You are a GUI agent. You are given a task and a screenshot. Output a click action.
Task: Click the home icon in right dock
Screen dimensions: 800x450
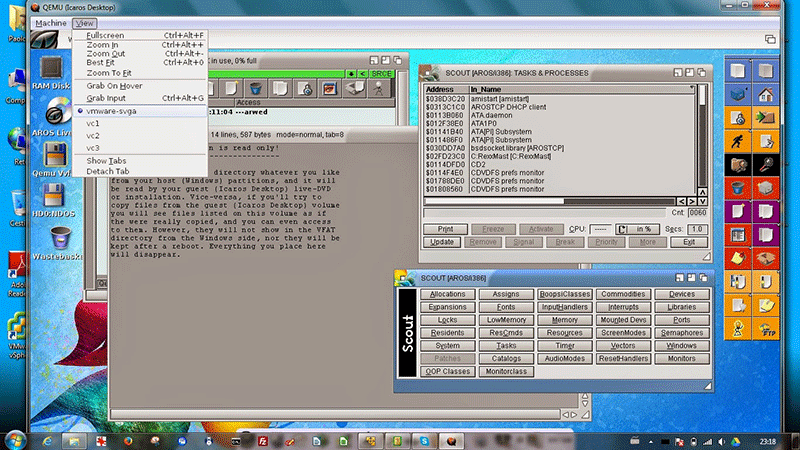point(765,94)
